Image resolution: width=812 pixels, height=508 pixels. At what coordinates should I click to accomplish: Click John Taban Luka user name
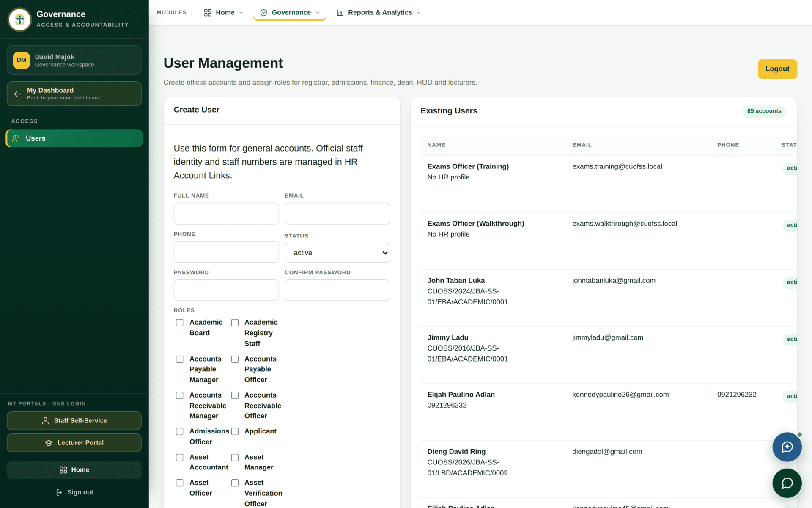pos(456,281)
